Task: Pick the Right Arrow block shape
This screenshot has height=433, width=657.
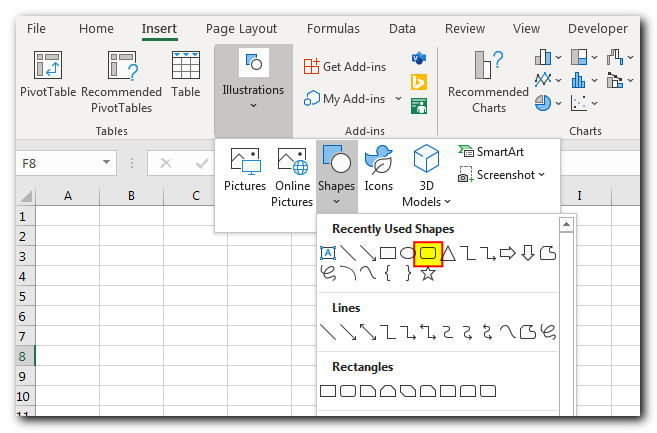Action: click(508, 253)
